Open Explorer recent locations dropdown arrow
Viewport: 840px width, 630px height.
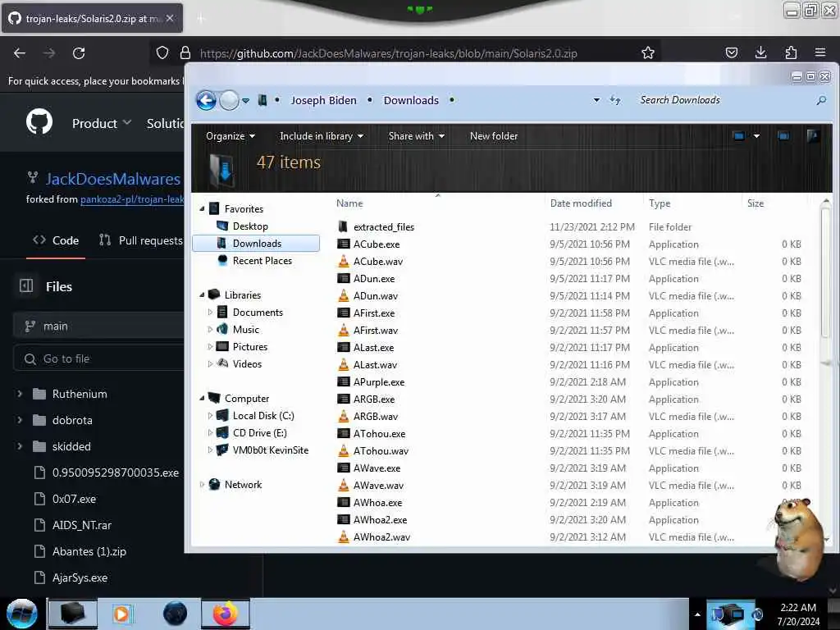point(245,101)
